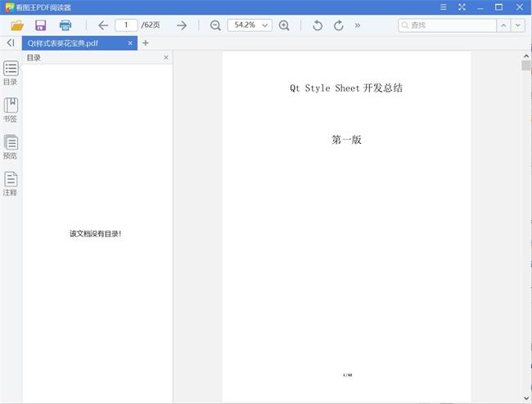Rotate page clockwise
The image size is (532, 404).
339,25
